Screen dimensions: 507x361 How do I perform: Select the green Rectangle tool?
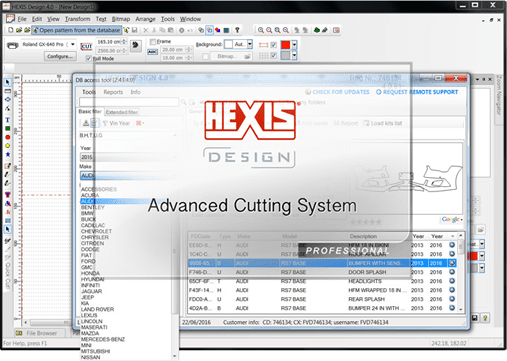[8, 128]
